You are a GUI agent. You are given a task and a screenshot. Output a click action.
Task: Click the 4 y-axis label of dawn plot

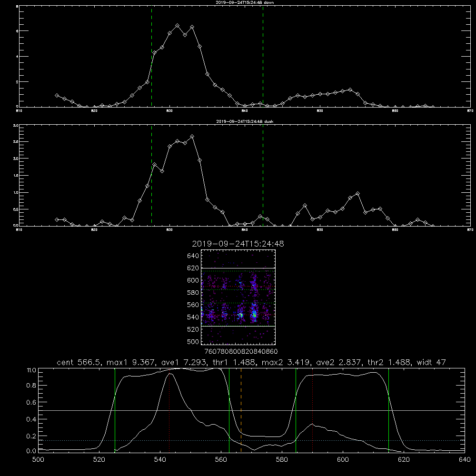pyautogui.click(x=17, y=57)
